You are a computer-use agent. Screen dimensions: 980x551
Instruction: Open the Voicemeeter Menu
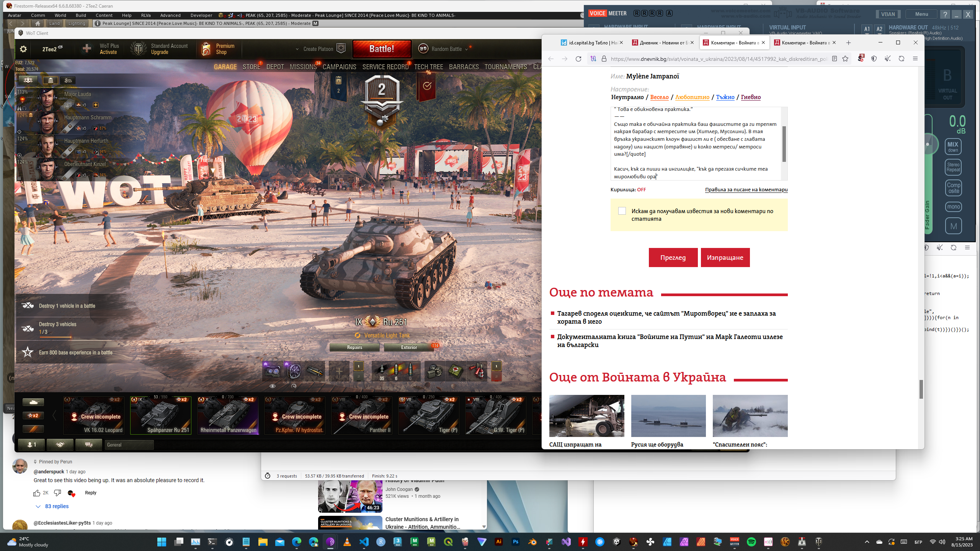click(921, 14)
